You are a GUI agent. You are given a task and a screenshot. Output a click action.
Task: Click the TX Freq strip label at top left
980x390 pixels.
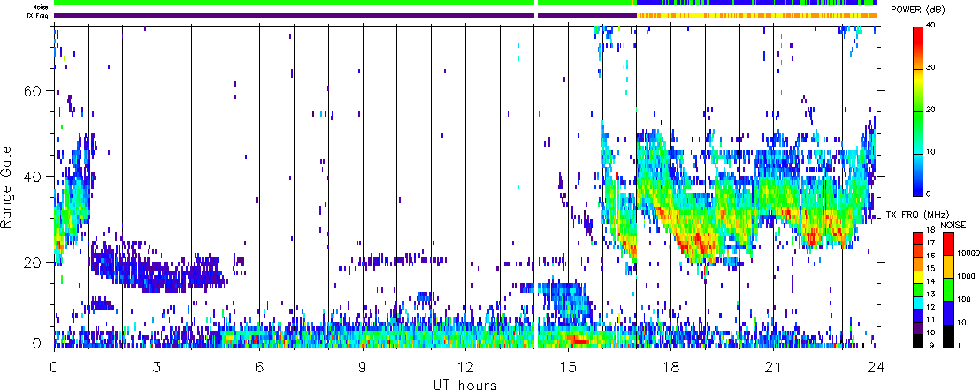(39, 14)
